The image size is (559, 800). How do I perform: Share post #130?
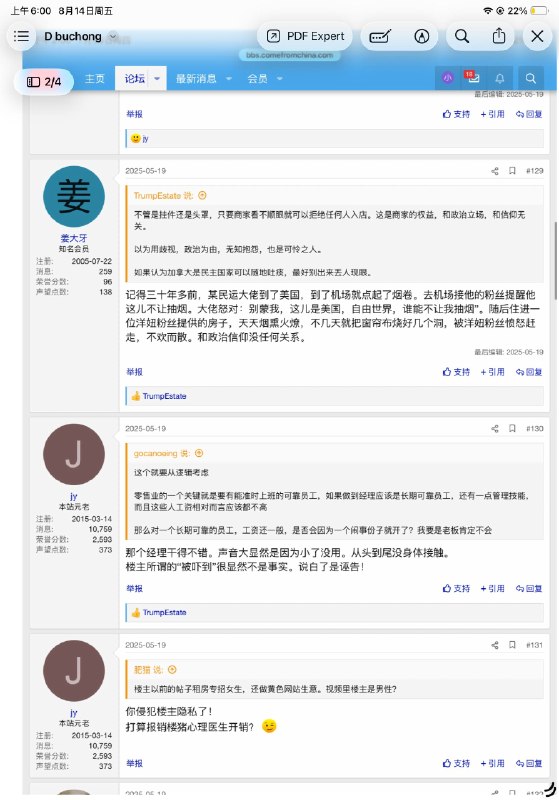click(495, 429)
